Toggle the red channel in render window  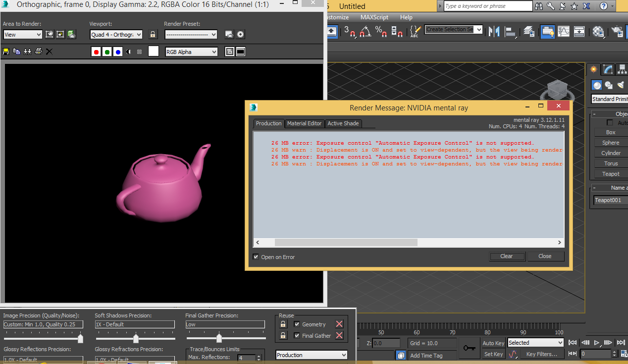(x=96, y=51)
